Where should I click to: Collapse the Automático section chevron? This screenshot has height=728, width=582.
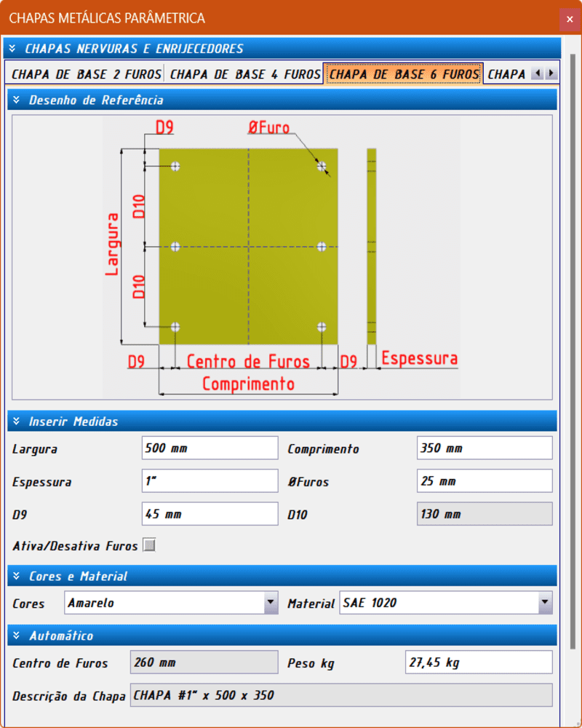[x=17, y=636]
